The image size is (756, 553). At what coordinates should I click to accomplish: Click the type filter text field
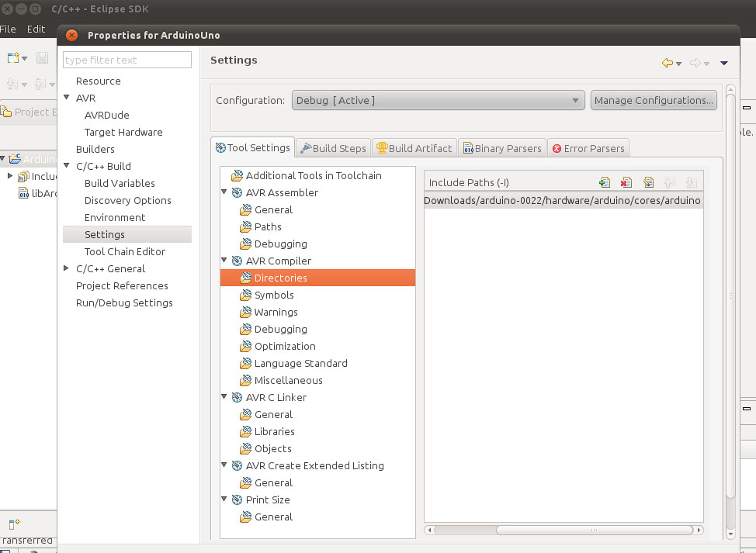tap(127, 60)
